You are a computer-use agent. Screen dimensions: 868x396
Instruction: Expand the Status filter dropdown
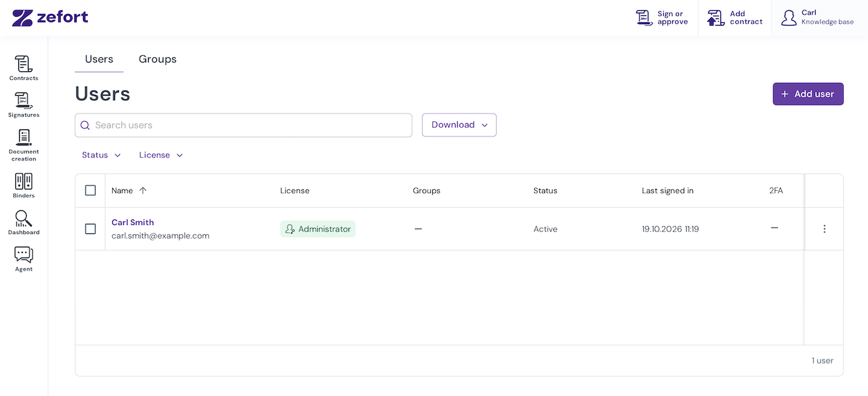pyautogui.click(x=101, y=155)
